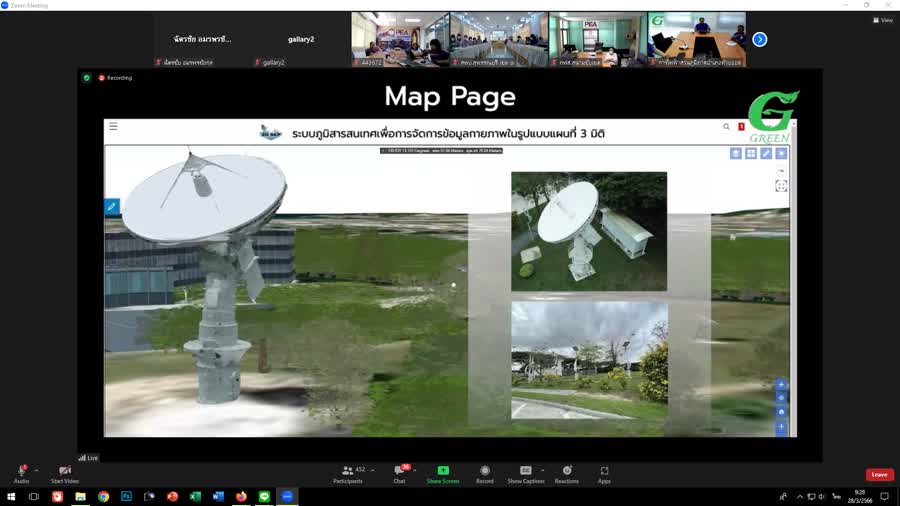Click the search magnifier on the map page
This screenshot has height=506, width=900.
pos(727,127)
